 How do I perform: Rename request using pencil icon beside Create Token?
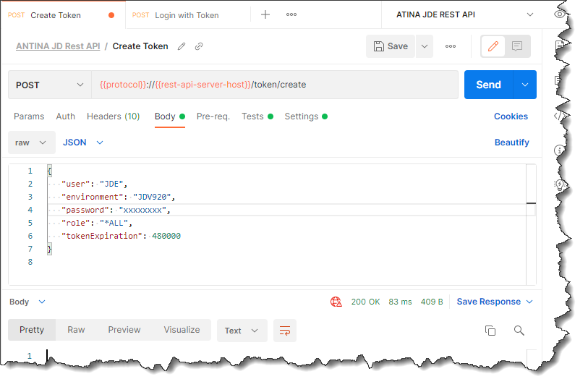[182, 46]
